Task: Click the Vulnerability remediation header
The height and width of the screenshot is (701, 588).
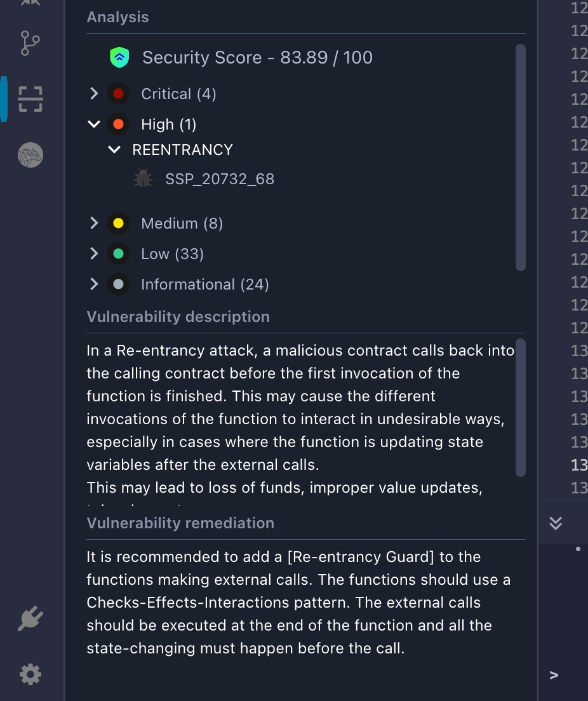Action: (x=180, y=523)
